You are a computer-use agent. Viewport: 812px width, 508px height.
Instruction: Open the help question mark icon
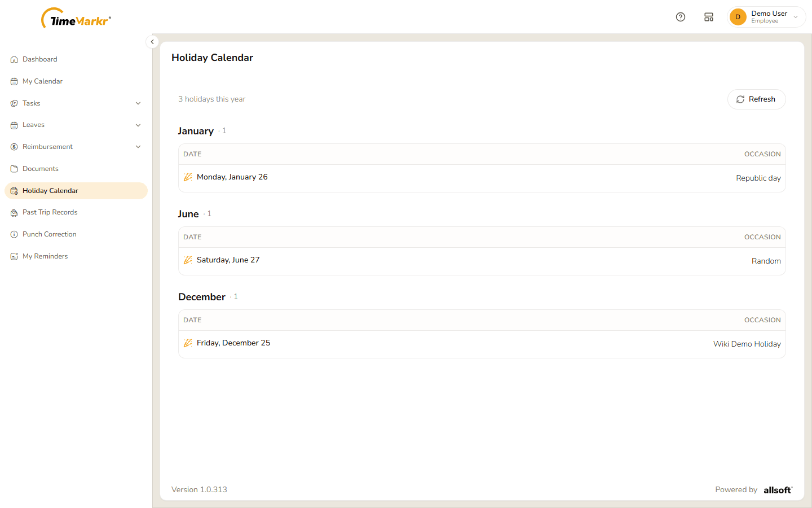coord(681,17)
